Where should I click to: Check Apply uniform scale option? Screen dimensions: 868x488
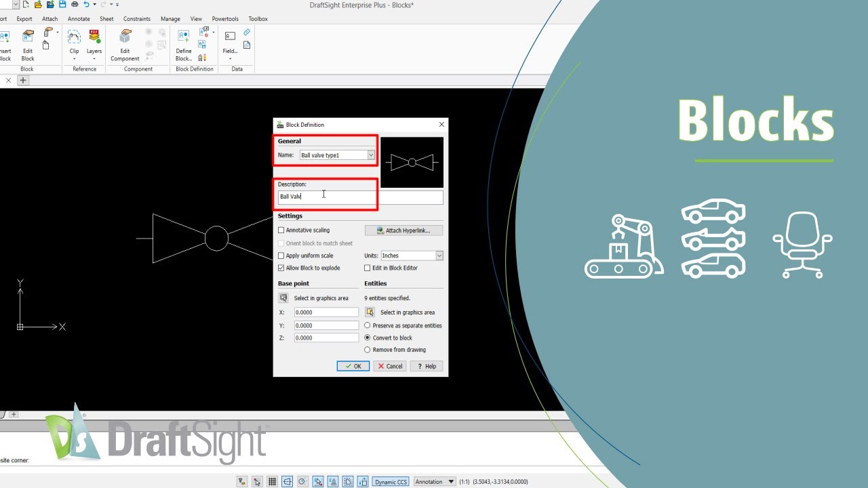coord(281,256)
